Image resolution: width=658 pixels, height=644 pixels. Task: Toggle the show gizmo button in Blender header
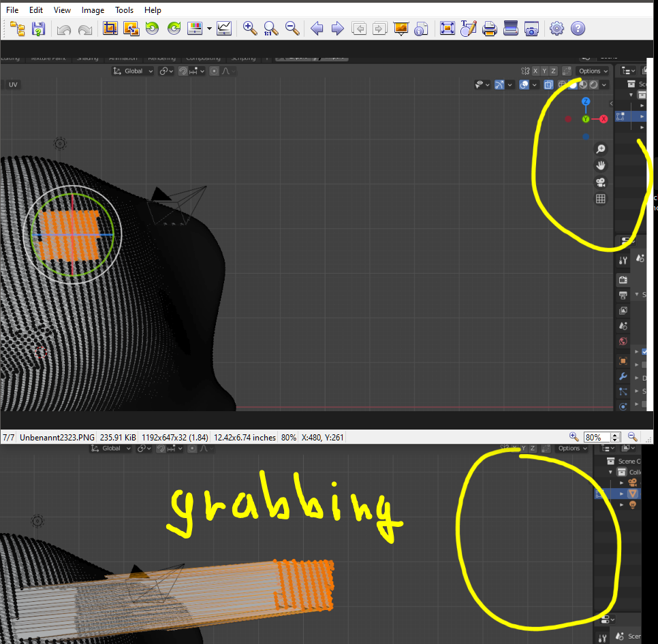pyautogui.click(x=499, y=84)
